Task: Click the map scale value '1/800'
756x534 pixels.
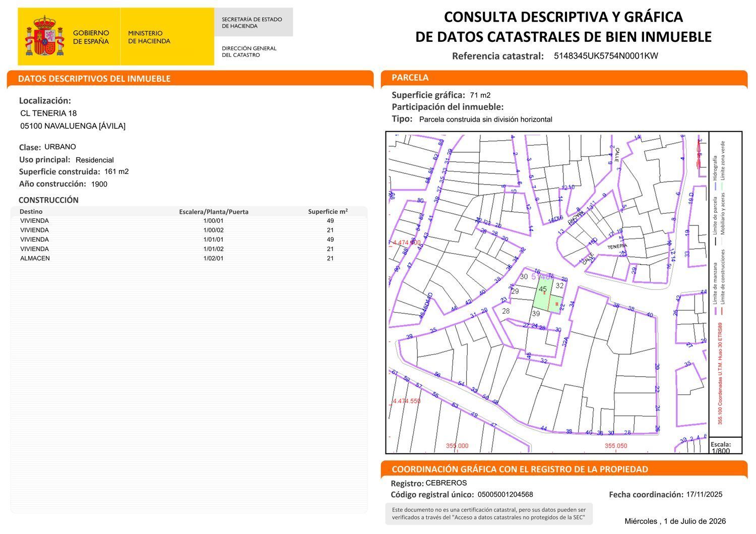Action: click(x=720, y=451)
